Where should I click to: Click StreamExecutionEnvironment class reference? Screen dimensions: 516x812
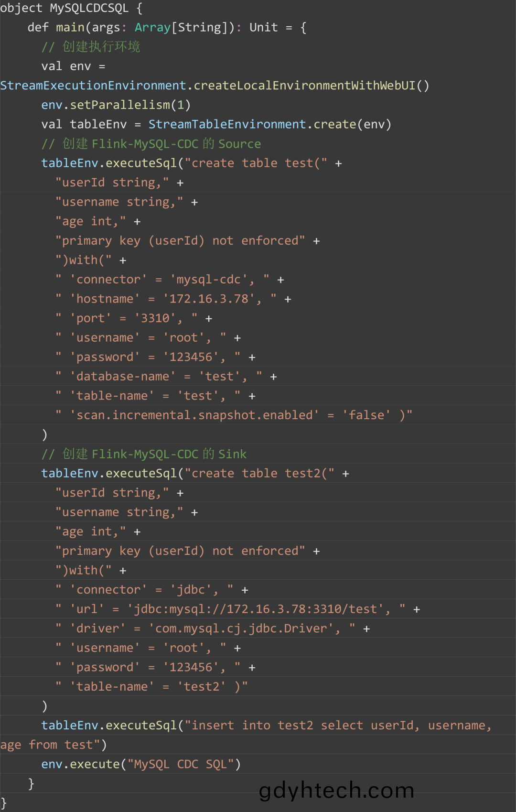click(93, 86)
